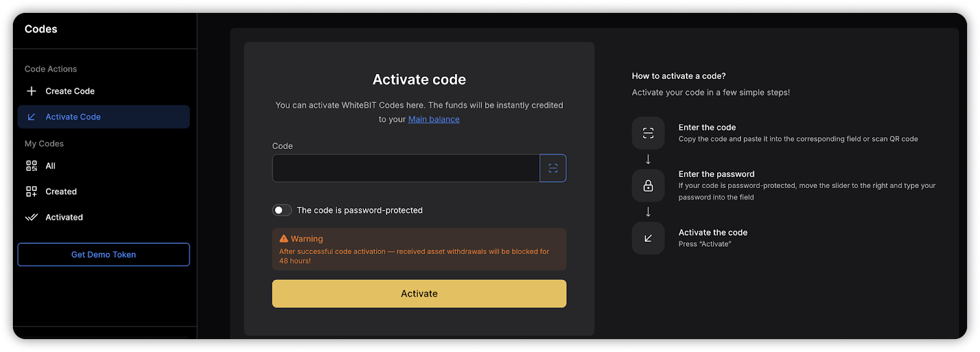Image resolution: width=980 pixels, height=352 pixels.
Task: Enable the password-protected code toggle
Action: [282, 210]
